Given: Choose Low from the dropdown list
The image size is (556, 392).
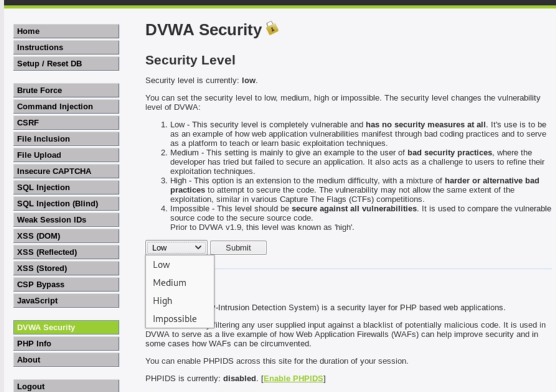Looking at the screenshot, I should pyautogui.click(x=179, y=265).
